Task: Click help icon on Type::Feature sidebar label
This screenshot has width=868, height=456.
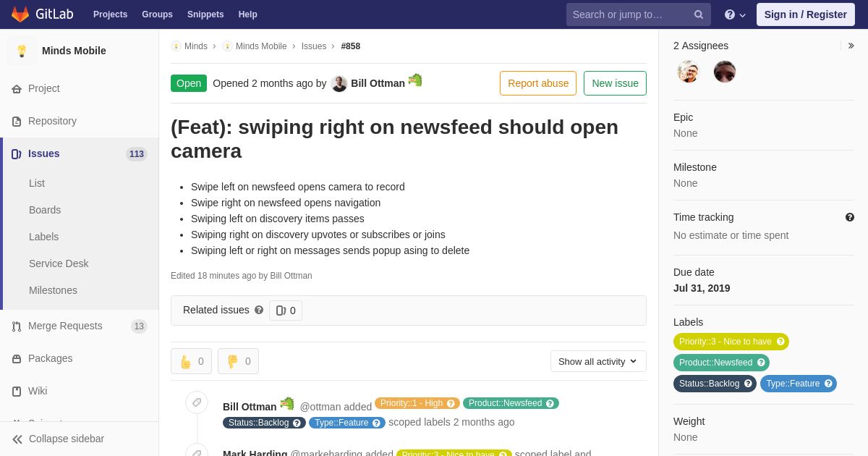Action: (x=828, y=384)
